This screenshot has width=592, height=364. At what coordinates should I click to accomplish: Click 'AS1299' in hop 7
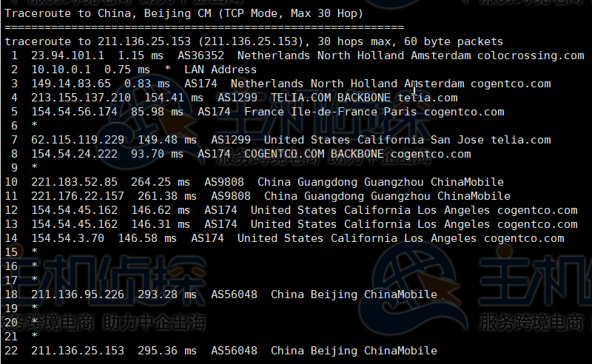[231, 140]
